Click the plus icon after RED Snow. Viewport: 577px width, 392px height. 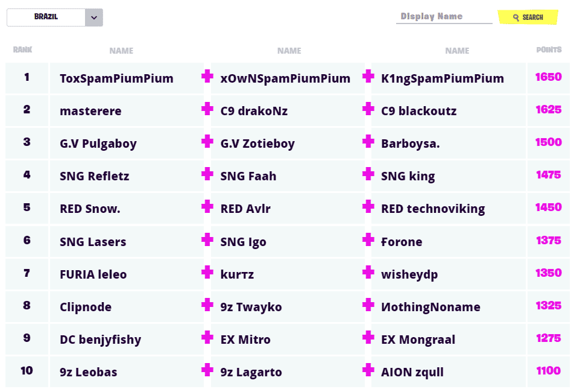pos(207,207)
